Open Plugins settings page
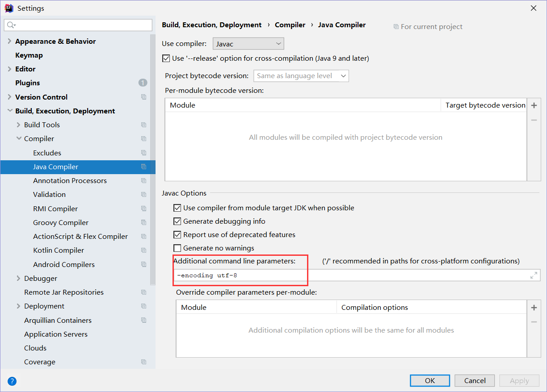 tap(28, 83)
